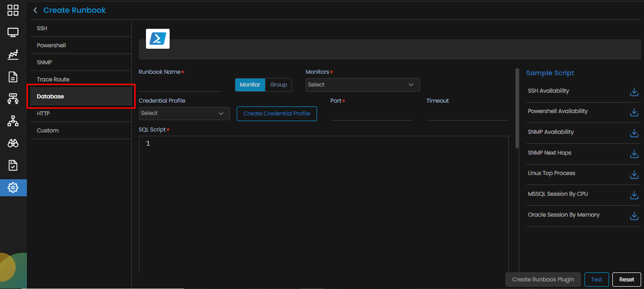
Task: Switch the toggle to Group
Action: 278,85
